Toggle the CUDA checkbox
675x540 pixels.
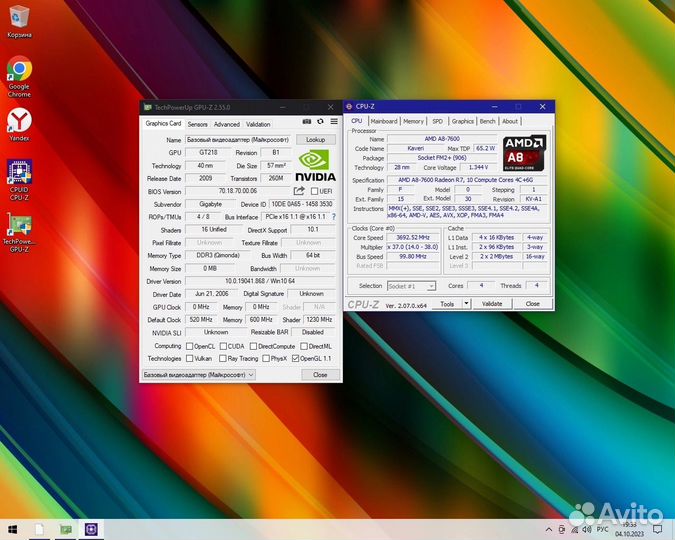tap(223, 346)
